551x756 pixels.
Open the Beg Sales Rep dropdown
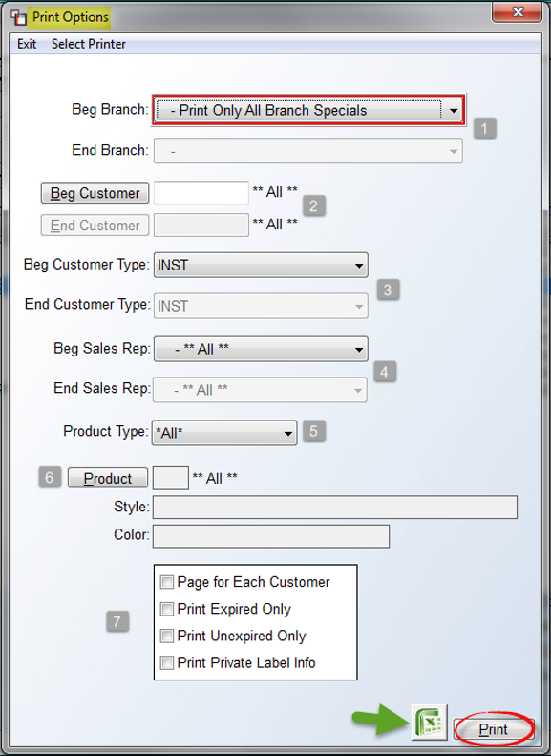(261, 349)
